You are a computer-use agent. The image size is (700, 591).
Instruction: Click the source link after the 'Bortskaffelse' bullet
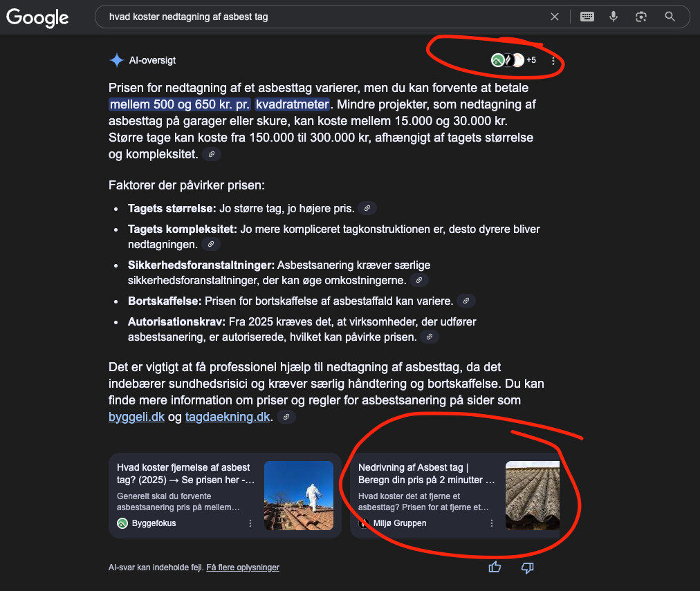[x=466, y=301]
